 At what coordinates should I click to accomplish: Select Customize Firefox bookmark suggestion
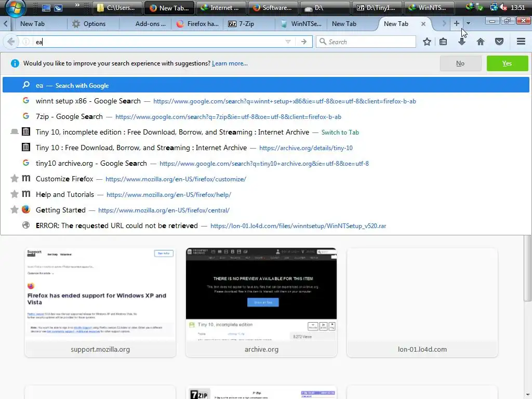265,179
